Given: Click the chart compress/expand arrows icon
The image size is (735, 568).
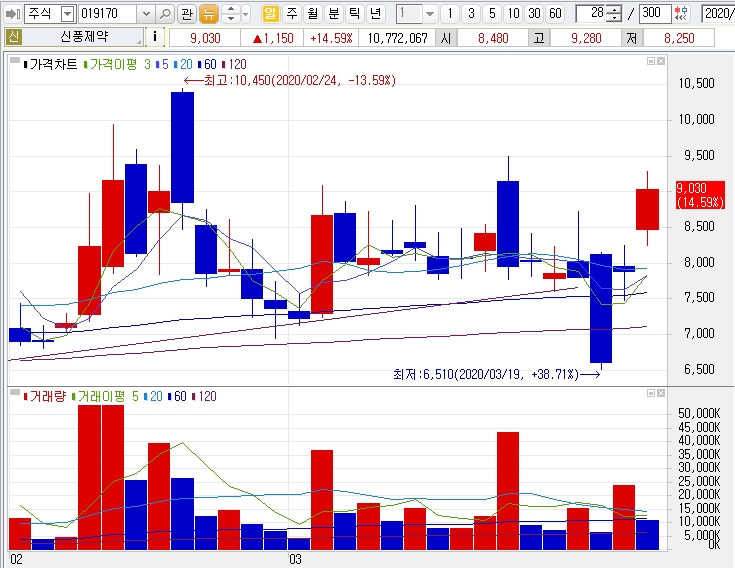Looking at the screenshot, I should click(x=682, y=14).
